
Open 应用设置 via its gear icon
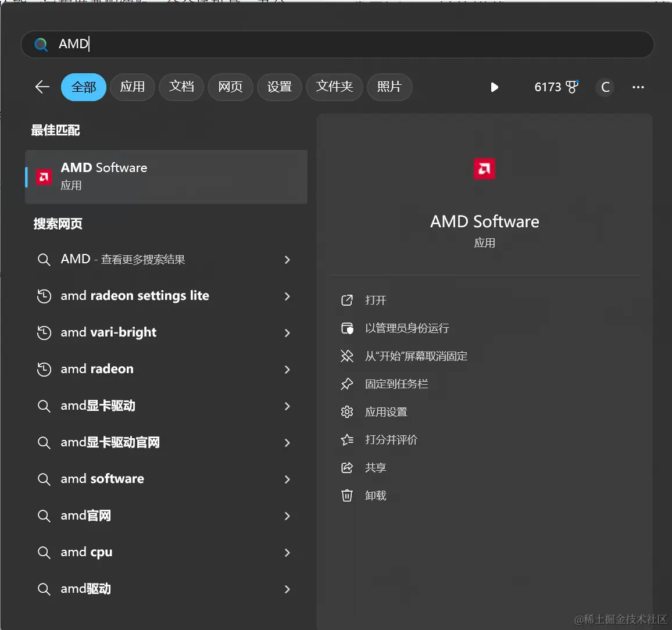[347, 411]
